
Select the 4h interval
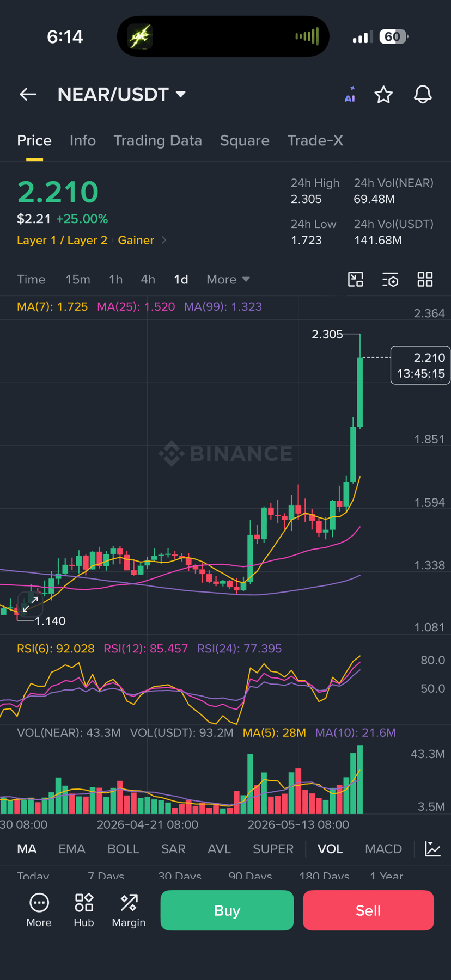point(148,280)
